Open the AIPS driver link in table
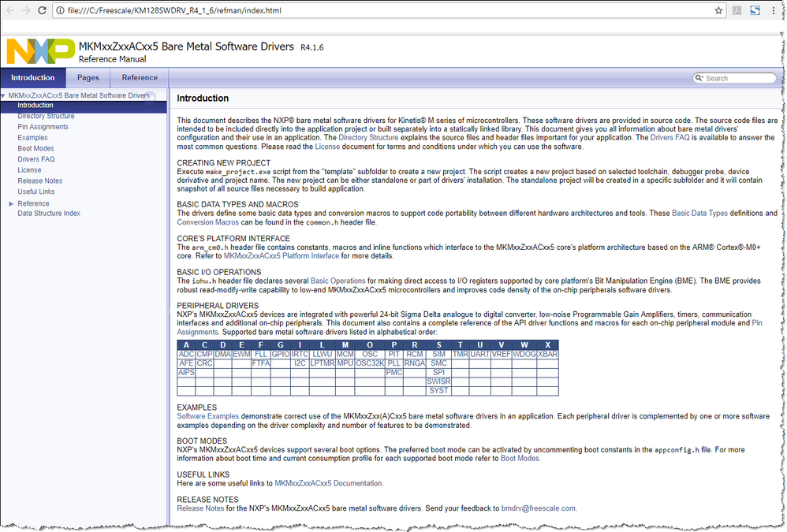787x532 pixels. tap(186, 373)
